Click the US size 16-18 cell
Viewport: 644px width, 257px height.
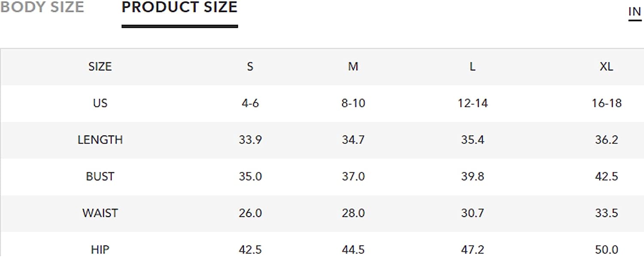606,103
